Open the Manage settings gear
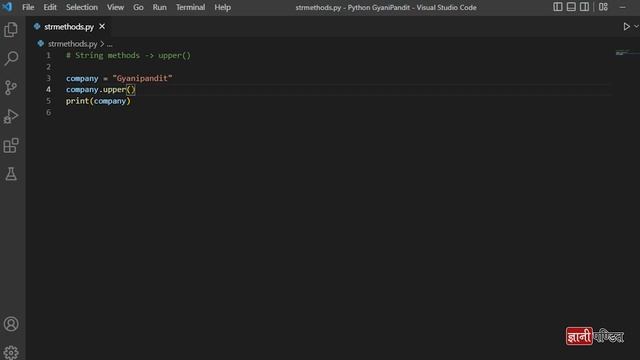The height and width of the screenshot is (360, 640). click(11, 352)
